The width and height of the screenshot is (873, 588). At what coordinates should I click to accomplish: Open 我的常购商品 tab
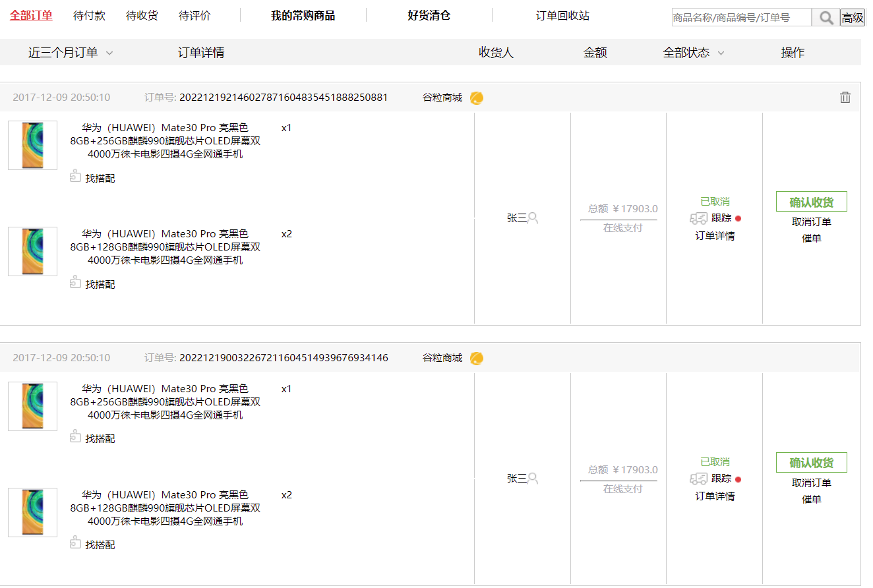(x=303, y=15)
